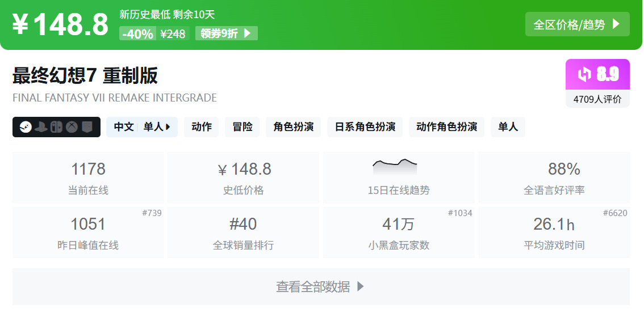Click the #1034 rank label
644x317 pixels.
coord(460,213)
